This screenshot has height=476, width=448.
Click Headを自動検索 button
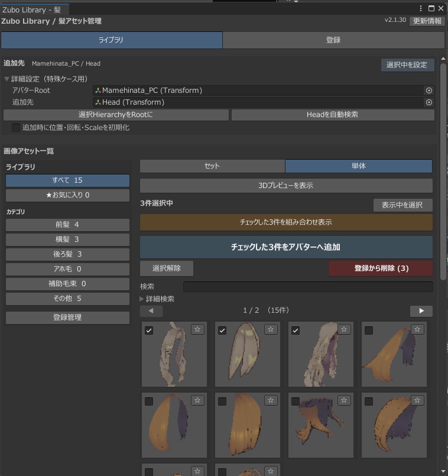coord(333,115)
